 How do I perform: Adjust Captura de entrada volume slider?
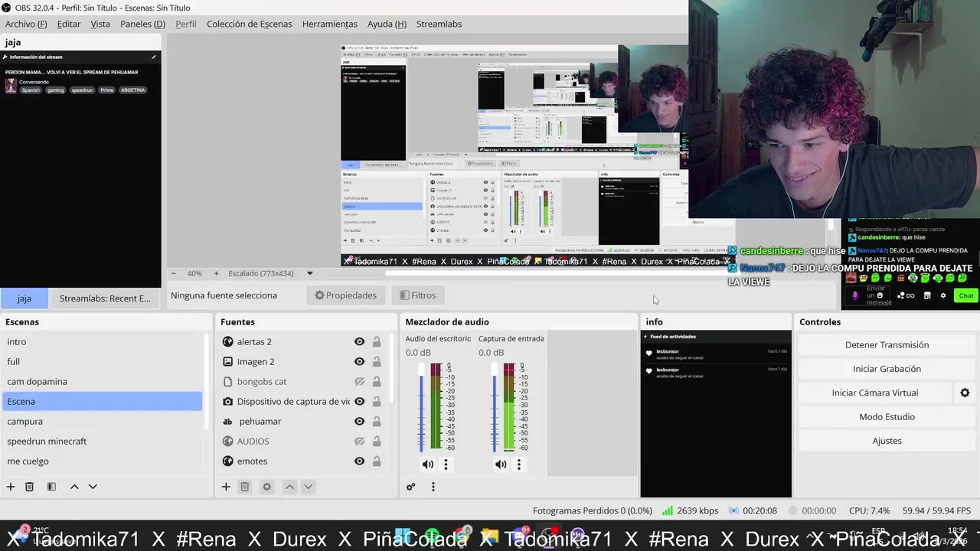pyautogui.click(x=494, y=409)
